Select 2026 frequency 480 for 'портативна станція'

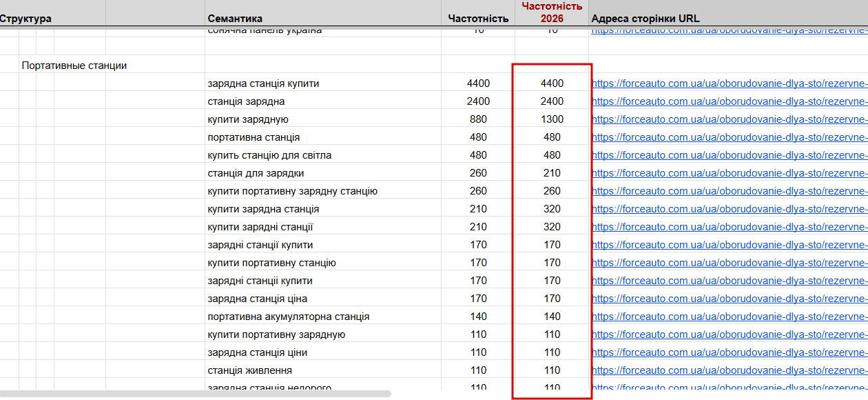point(552,137)
